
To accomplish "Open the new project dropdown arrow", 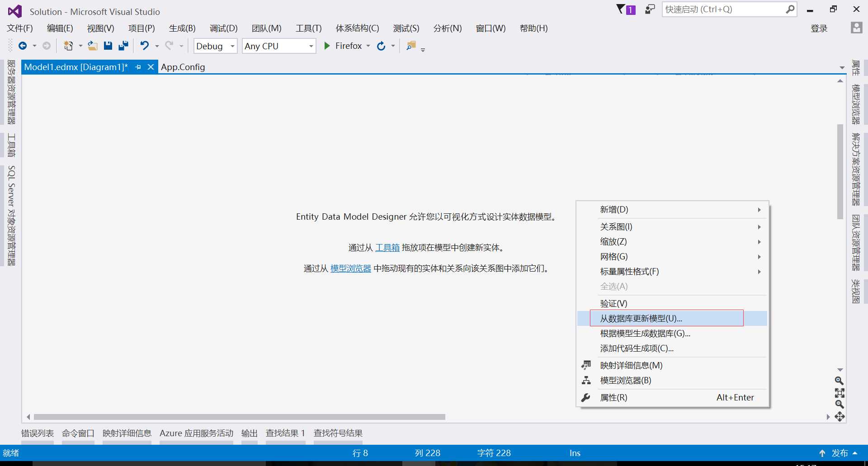I will (80, 46).
